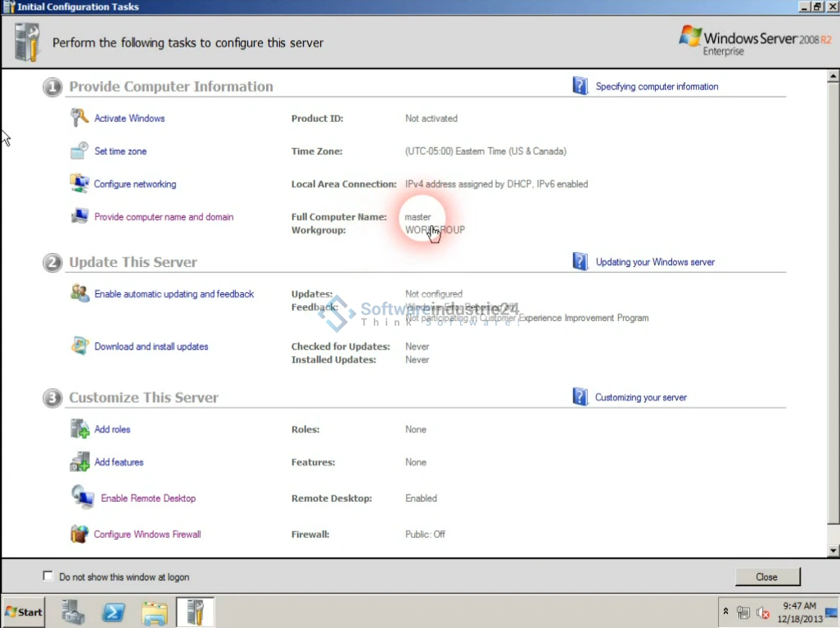This screenshot has width=840, height=628.
Task: Click the Configure Windows Firewall icon
Action: (79, 534)
